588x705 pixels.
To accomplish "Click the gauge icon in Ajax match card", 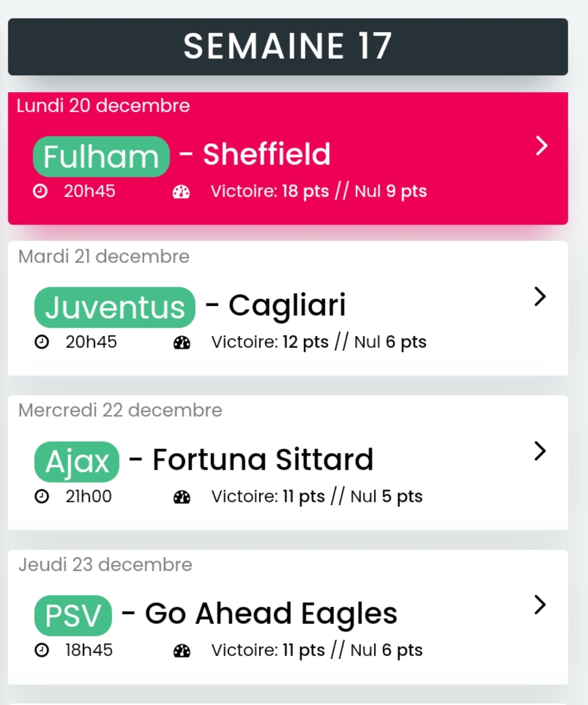I will coord(182,497).
